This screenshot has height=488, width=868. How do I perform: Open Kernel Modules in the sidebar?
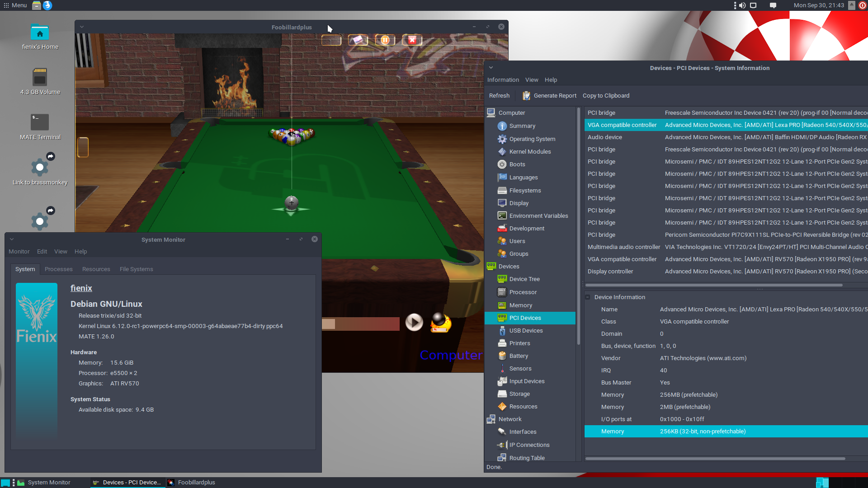[x=530, y=152]
